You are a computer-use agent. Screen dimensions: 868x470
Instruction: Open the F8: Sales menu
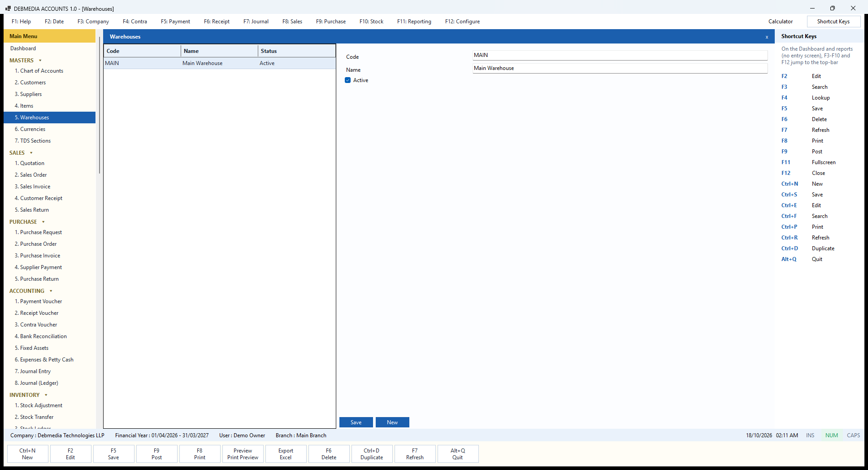point(292,22)
